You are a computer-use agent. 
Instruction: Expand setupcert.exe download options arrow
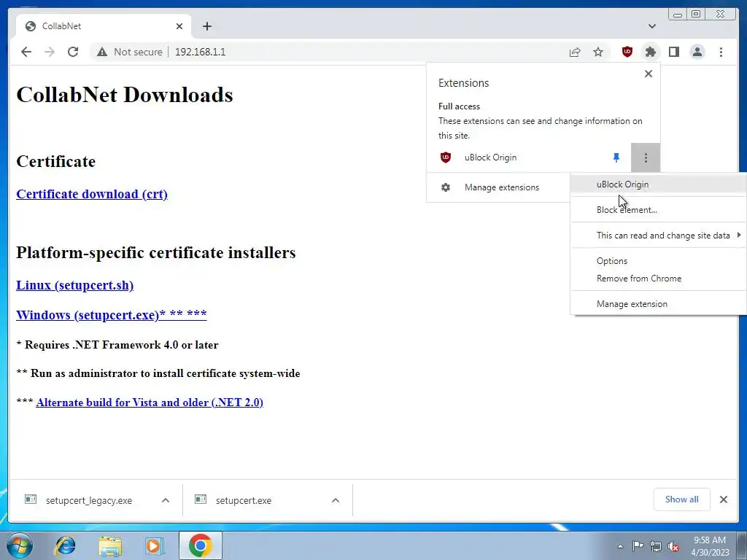click(x=336, y=500)
